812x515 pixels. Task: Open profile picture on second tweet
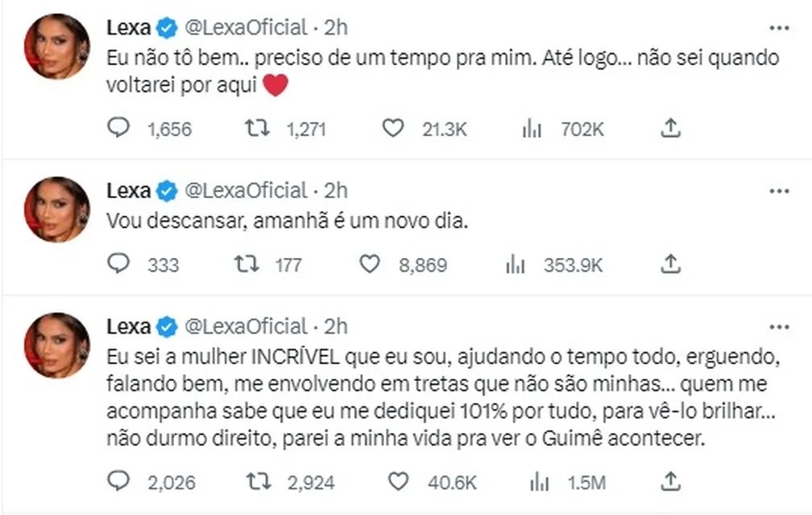coord(56,209)
